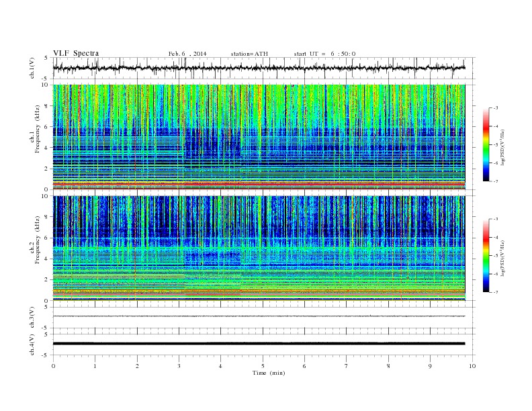
Task: Click the time axis tick label '8'
Action: pyautogui.click(x=388, y=366)
